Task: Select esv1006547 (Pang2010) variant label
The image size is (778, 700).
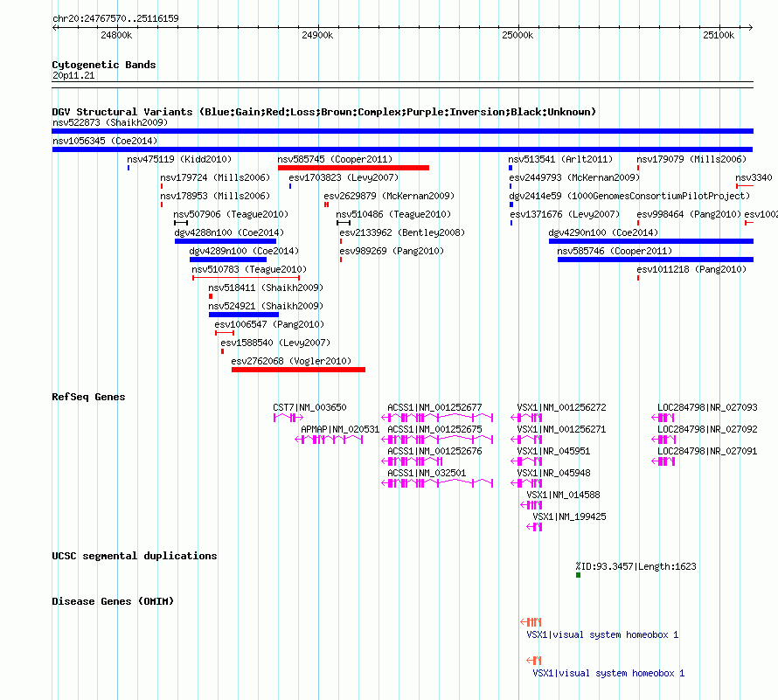Action: (269, 324)
